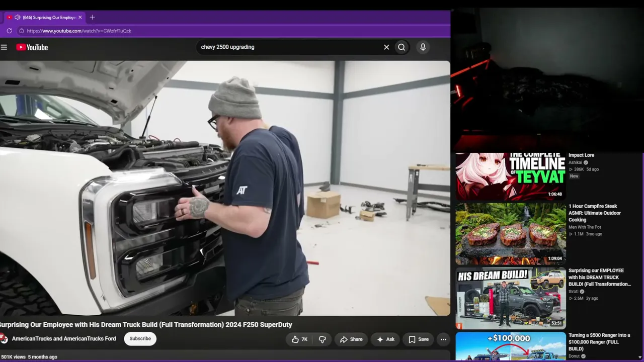Open 'Surprising our EMPLOYEE' recommended video title
The width and height of the screenshot is (644, 362).
pyautogui.click(x=600, y=278)
